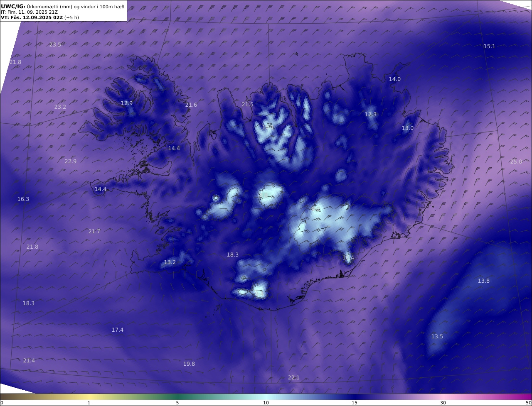Click the value label 13.8 on the map
Image resolution: width=532 pixels, height=406 pixels.
tap(484, 281)
